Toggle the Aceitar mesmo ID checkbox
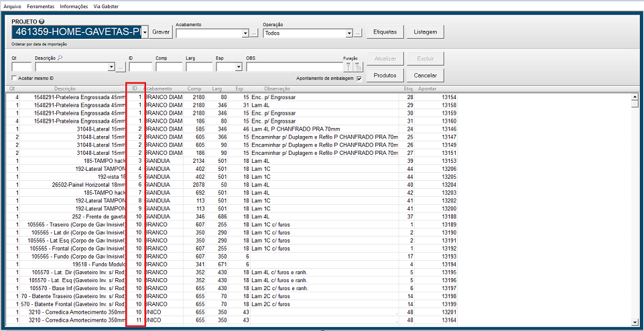The height and width of the screenshot is (331, 644). point(14,78)
